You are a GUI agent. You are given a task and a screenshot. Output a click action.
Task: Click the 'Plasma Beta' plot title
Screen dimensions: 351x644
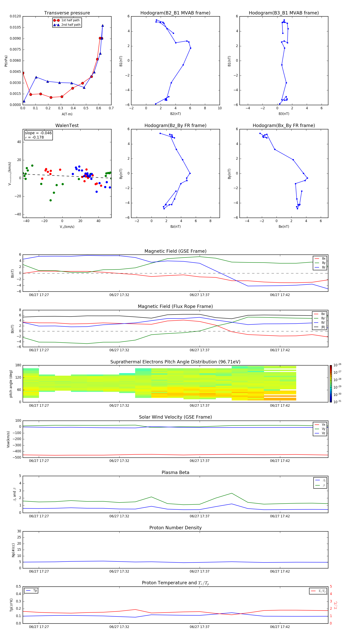pyautogui.click(x=175, y=472)
